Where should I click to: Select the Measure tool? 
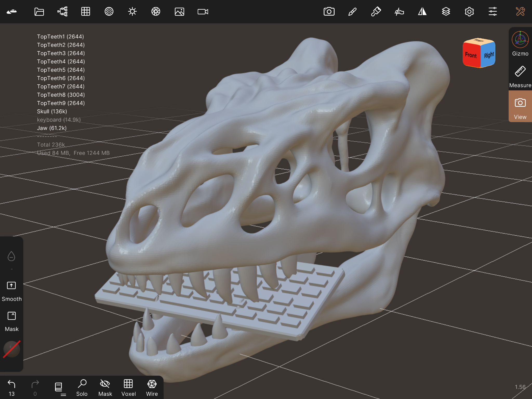tap(520, 75)
